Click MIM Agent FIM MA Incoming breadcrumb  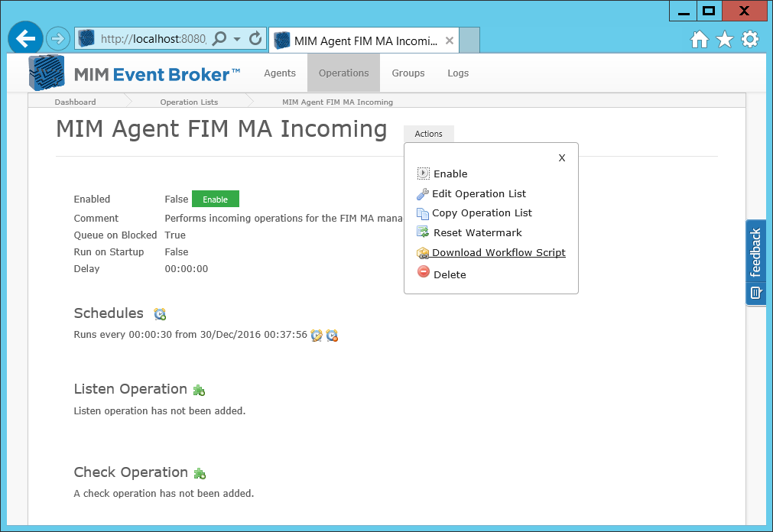click(x=337, y=102)
